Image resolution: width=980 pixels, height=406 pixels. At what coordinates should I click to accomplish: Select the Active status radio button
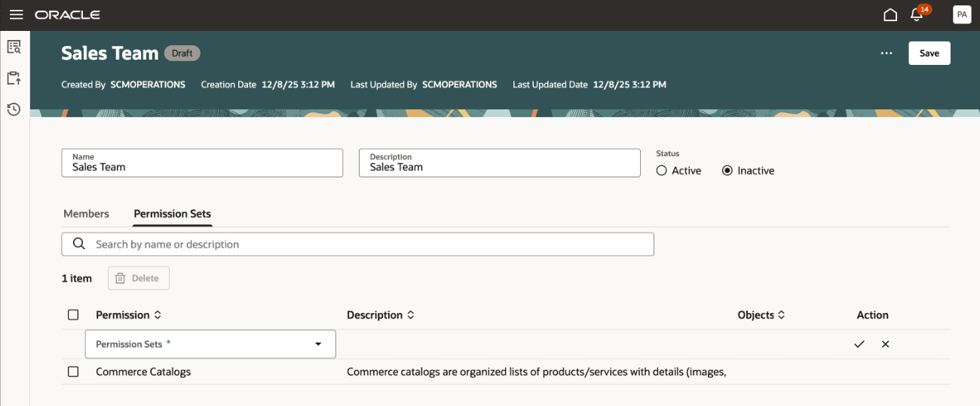pyautogui.click(x=662, y=171)
